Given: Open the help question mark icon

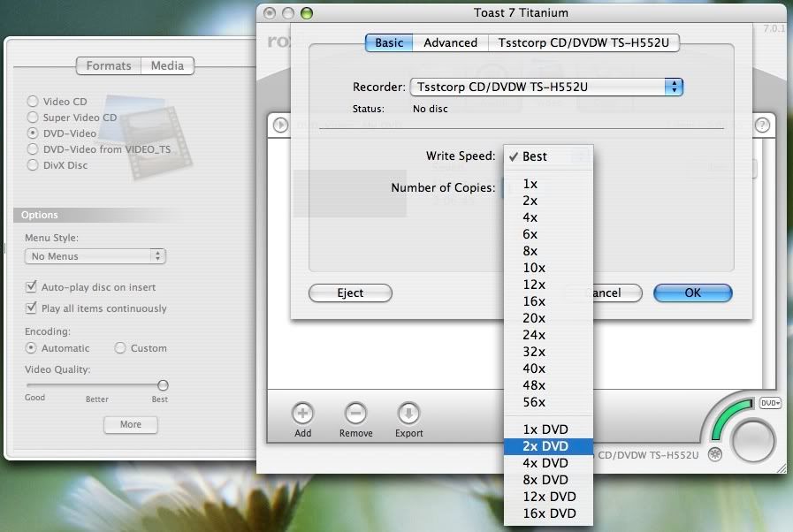Looking at the screenshot, I should point(762,125).
